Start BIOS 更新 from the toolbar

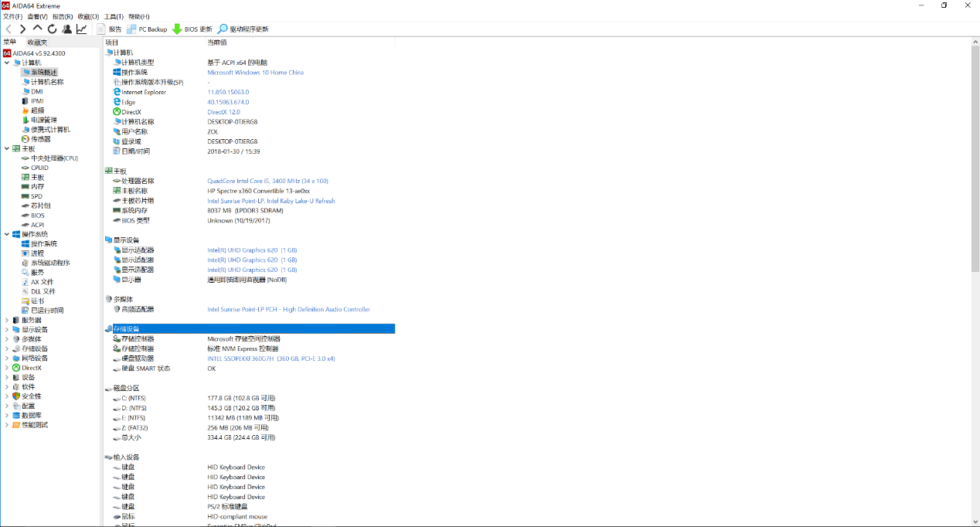(192, 29)
